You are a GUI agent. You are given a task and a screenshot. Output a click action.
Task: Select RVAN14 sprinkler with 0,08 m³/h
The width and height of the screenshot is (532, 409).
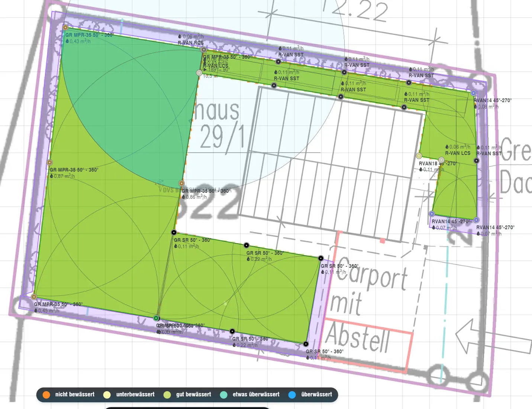pos(473,93)
